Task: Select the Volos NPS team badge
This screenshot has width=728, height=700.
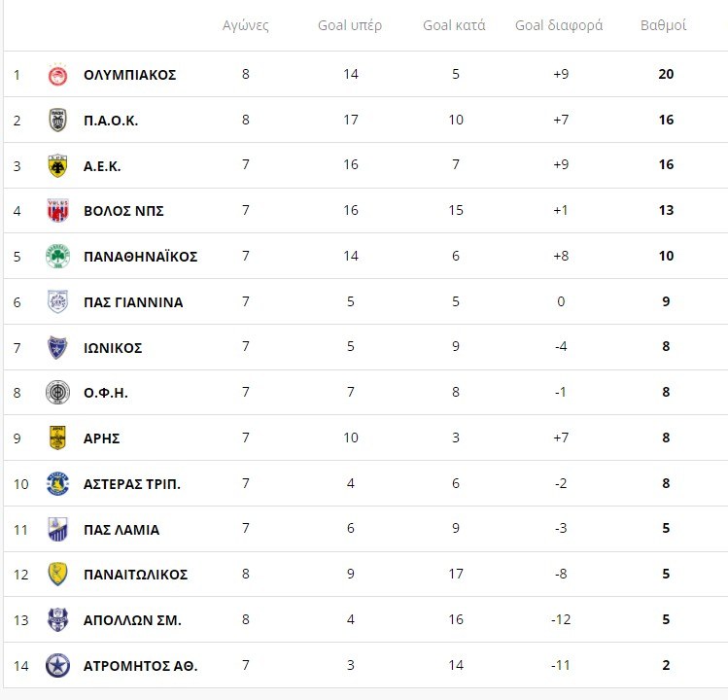Action: click(x=58, y=211)
